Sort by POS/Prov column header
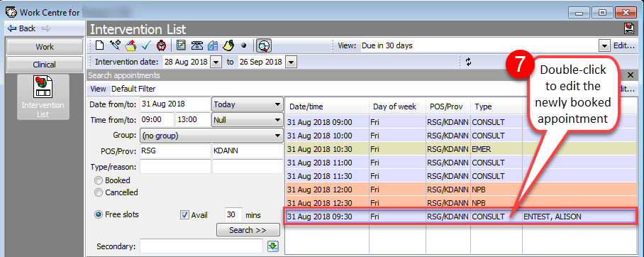Screen dimensions: 644x257 448,106
